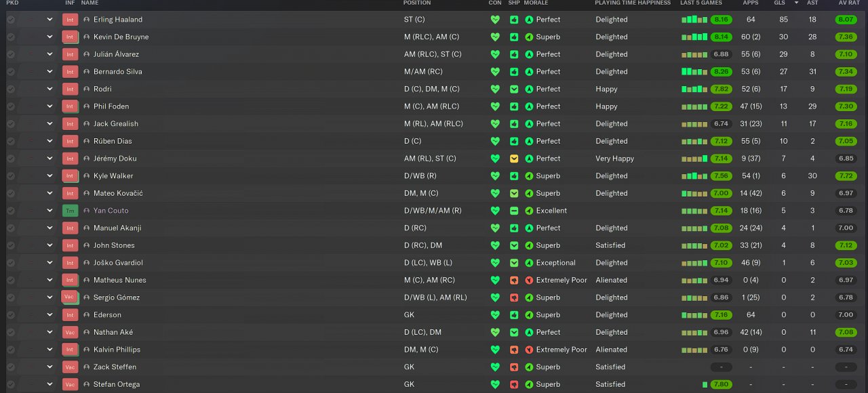Open Yan Couto's player profile
The height and width of the screenshot is (393, 868).
click(111, 211)
